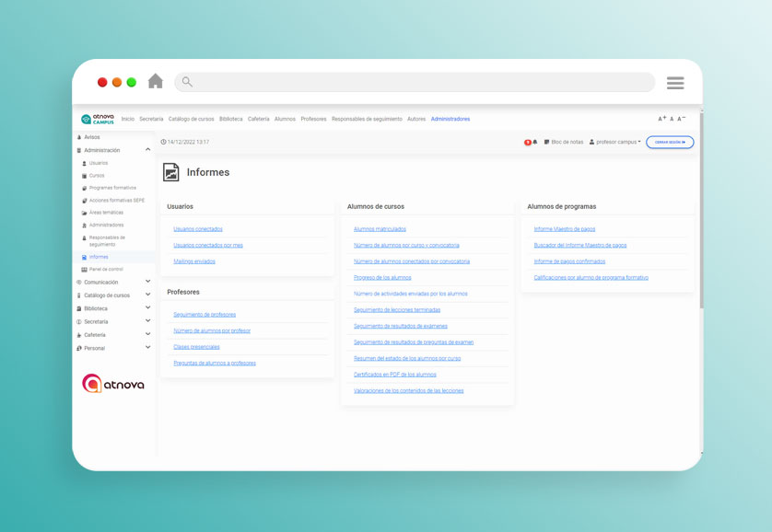Click the notifications bell icon
The height and width of the screenshot is (532, 772).
coord(537,141)
